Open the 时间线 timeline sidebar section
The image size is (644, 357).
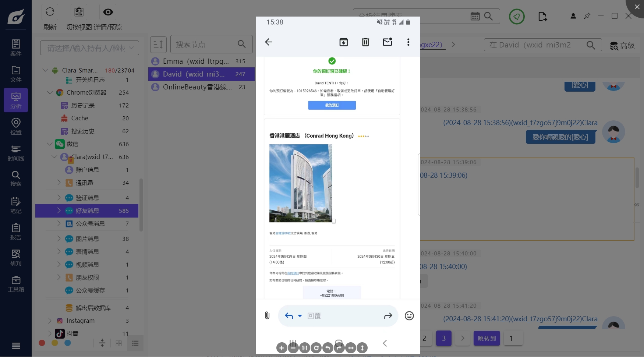pos(16,153)
